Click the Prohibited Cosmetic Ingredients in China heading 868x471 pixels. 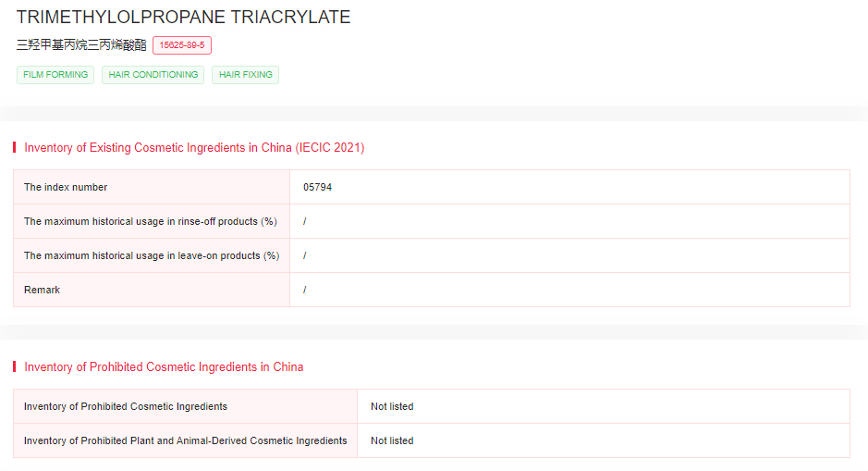pos(164,367)
